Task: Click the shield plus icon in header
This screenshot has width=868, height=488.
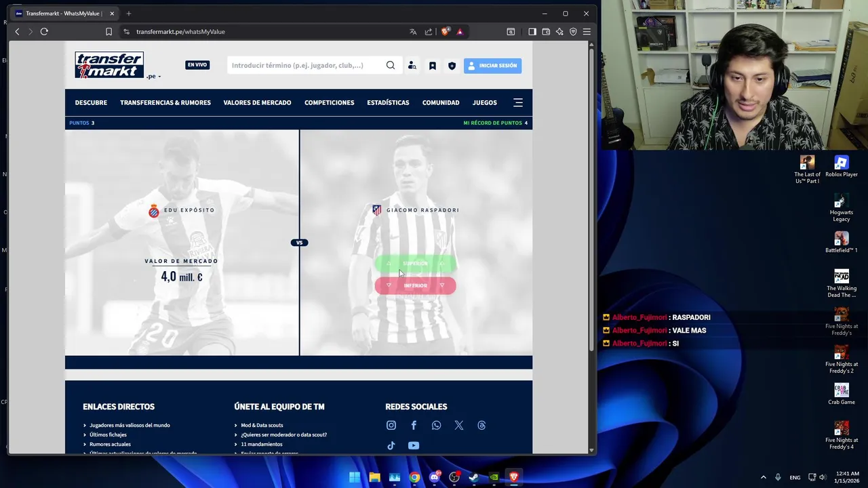Action: pyautogui.click(x=452, y=66)
